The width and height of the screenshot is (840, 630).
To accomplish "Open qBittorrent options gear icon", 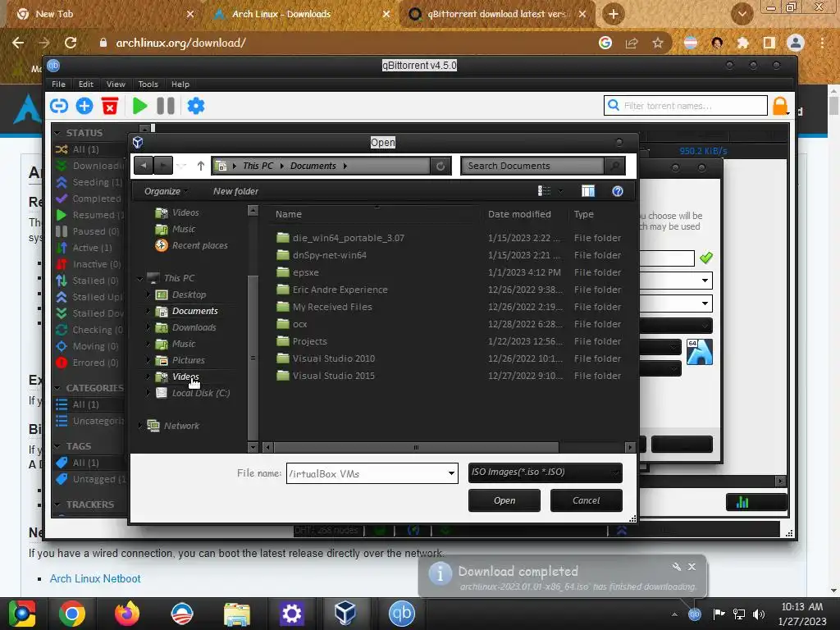I will (196, 106).
